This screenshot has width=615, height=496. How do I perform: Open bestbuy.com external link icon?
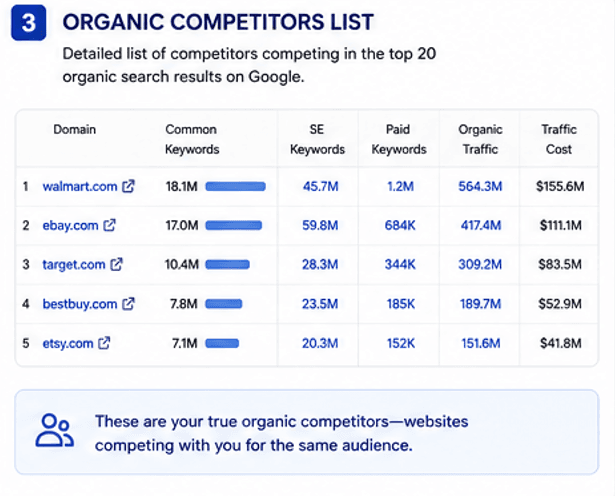[x=128, y=303]
